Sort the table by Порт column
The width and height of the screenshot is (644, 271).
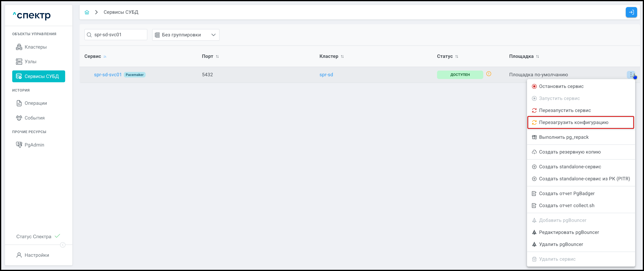pyautogui.click(x=217, y=57)
